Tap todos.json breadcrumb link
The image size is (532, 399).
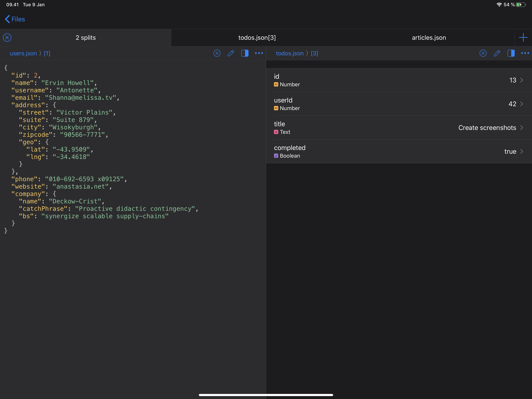click(x=290, y=53)
